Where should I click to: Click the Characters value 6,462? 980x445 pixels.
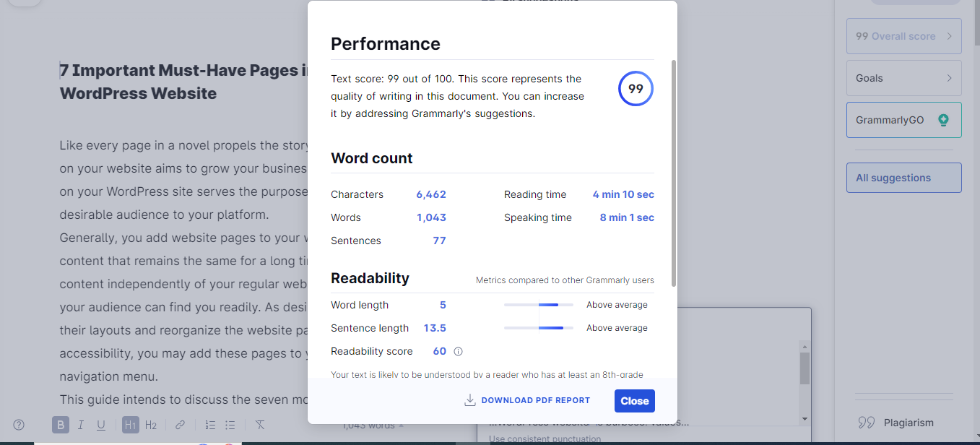[431, 194]
